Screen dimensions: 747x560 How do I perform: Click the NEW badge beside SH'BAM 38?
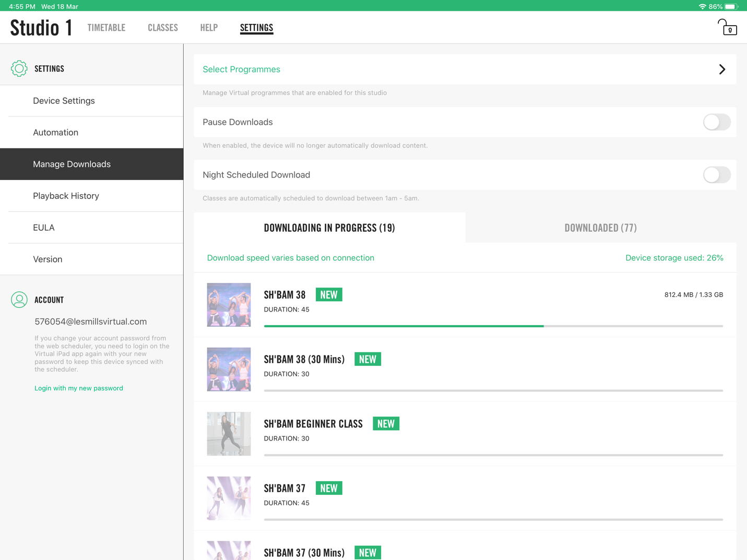[329, 294]
